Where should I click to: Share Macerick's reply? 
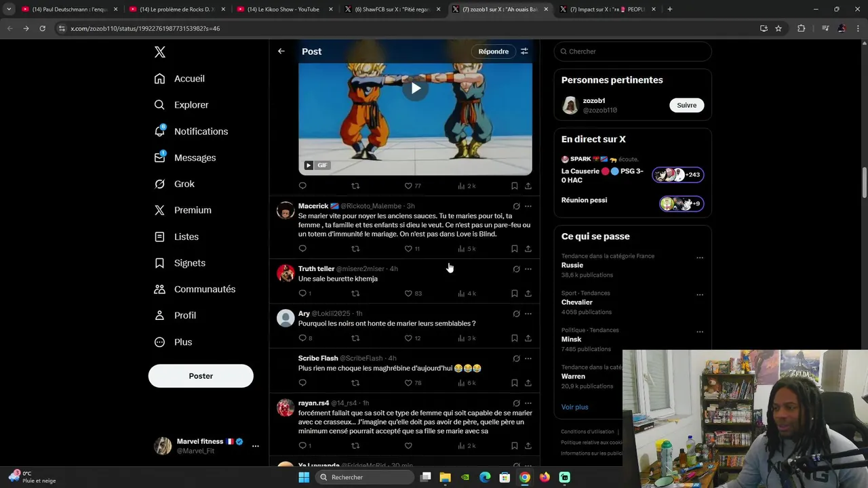pos(528,249)
